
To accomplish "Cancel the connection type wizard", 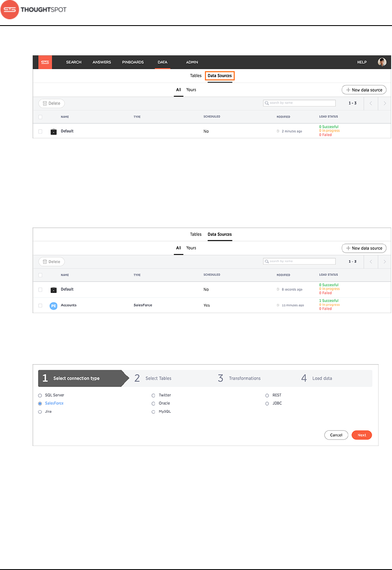I will click(336, 435).
